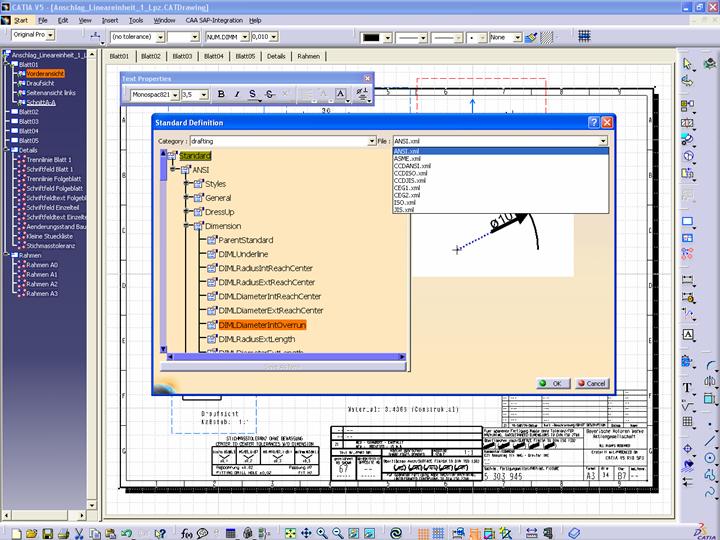The width and height of the screenshot is (720, 540).
Task: Open the Tools menu
Action: point(136,20)
